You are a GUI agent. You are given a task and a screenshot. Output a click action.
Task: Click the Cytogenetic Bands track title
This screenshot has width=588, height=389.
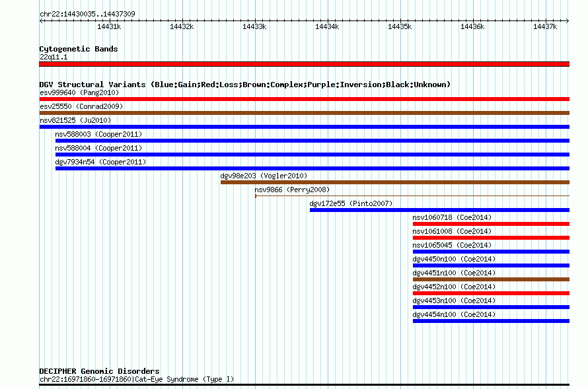point(79,49)
